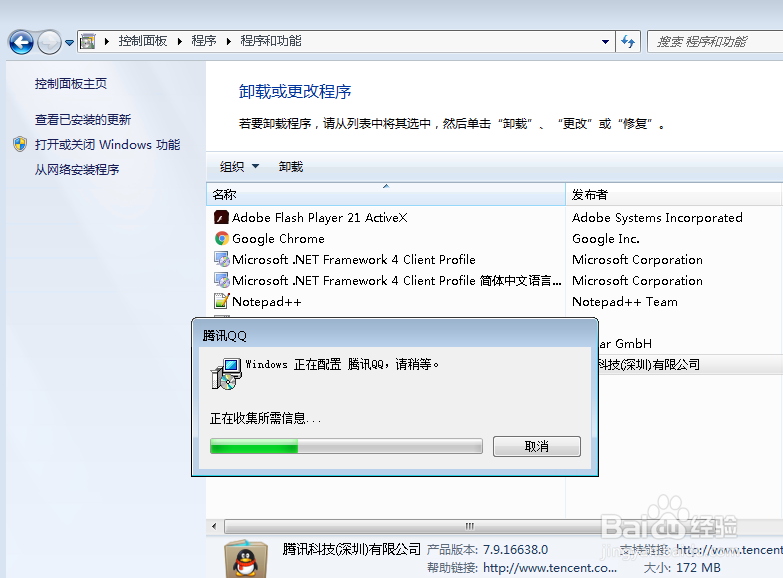The image size is (783, 578).
Task: Click the horizontal scrollbar left arrow
Action: point(214,526)
